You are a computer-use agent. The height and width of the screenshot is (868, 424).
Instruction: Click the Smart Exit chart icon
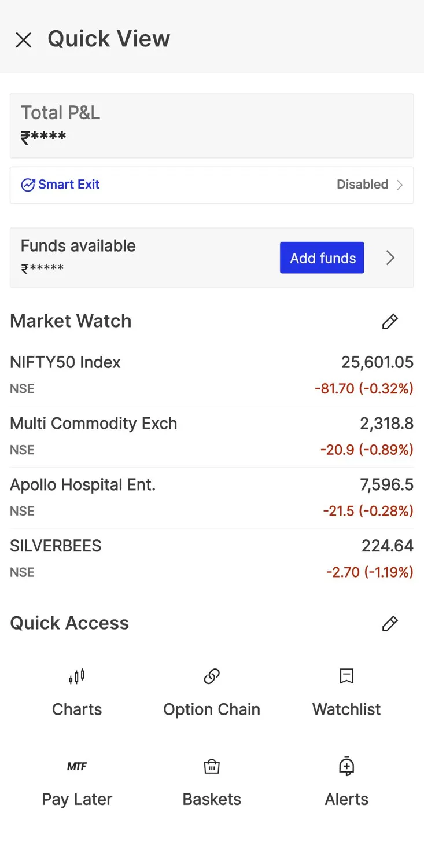tap(28, 185)
